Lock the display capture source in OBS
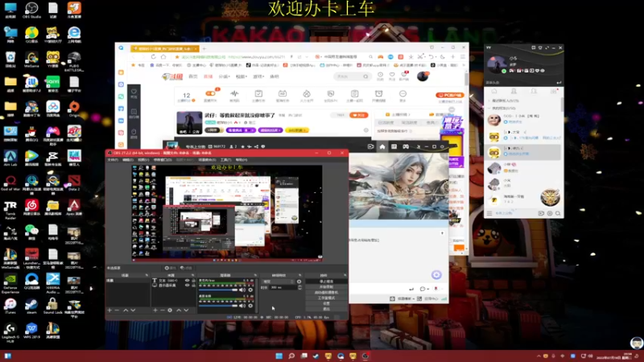Viewport: 644px width, 362px height. click(193, 286)
